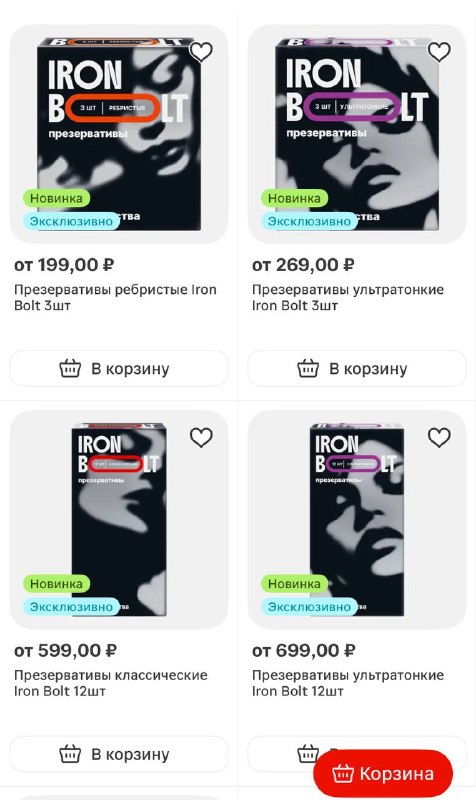
Task: Tap Новинка badge on ribbed 3-pack
Action: [56, 198]
